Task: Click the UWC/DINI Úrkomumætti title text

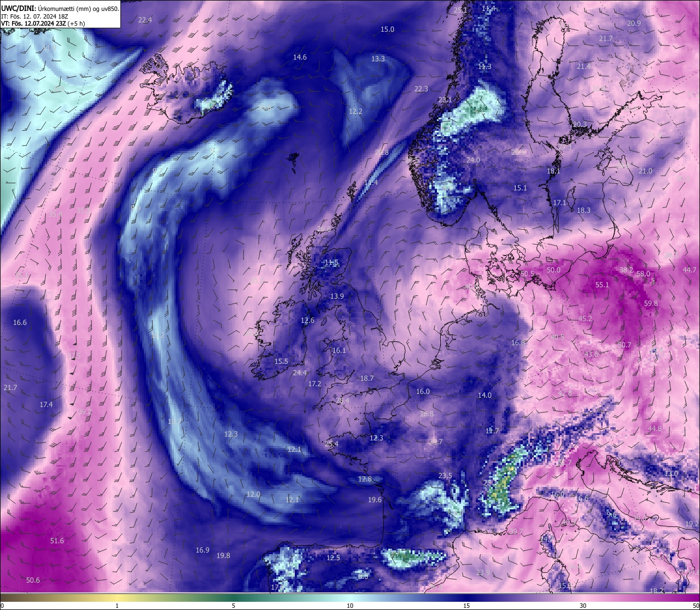Action: pos(60,8)
